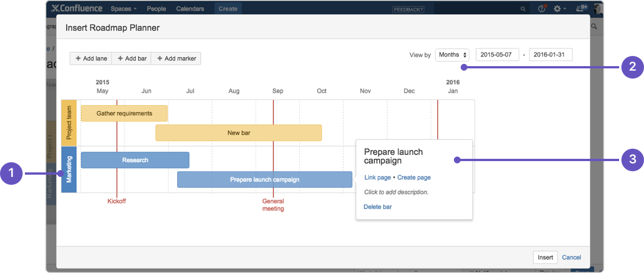Screen dimensions: 644x273
Task: Open the Calendars menu item
Action: point(190,9)
